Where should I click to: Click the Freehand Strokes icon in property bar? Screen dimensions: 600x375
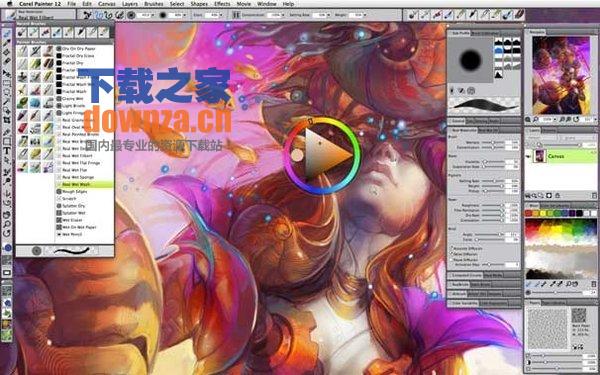click(99, 15)
